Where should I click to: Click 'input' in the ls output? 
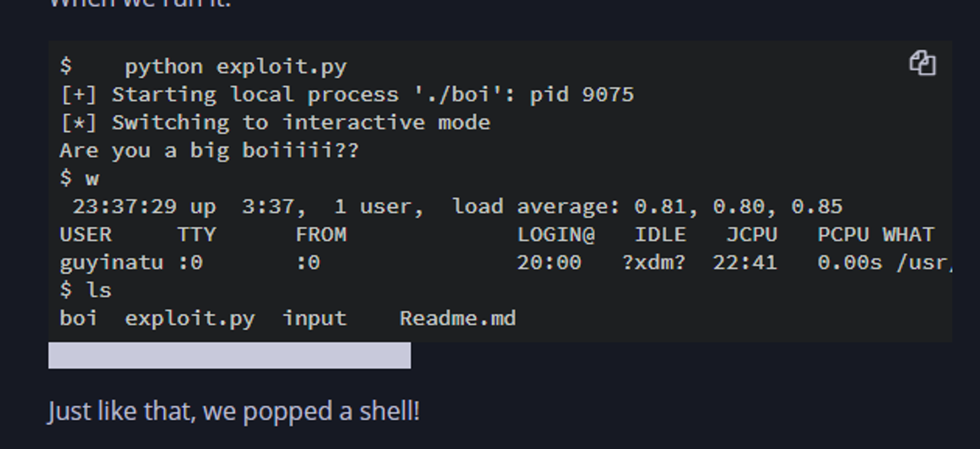click(x=315, y=319)
